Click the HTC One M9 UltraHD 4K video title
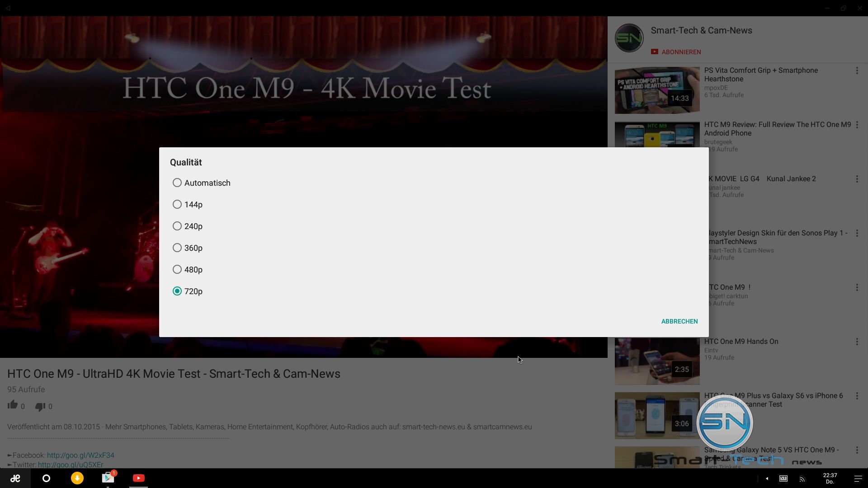 tap(174, 374)
